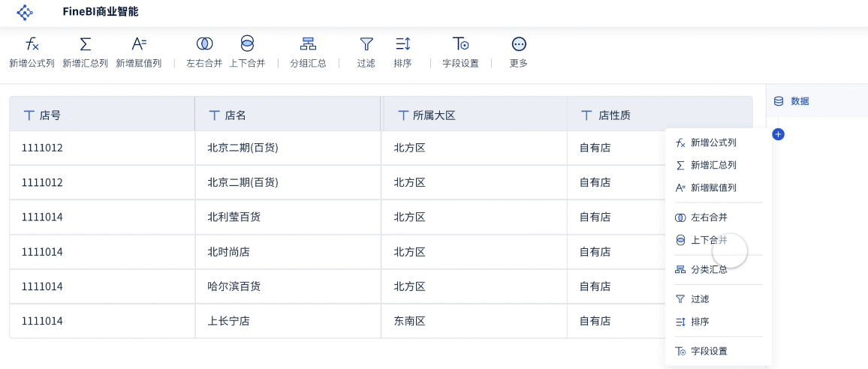
Task: Click the 店号 column header
Action: 50,115
